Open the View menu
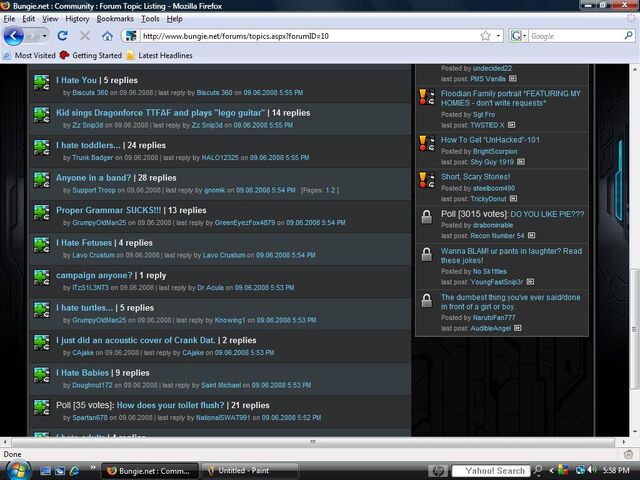Viewport: 640px width, 480px height. coord(50,19)
